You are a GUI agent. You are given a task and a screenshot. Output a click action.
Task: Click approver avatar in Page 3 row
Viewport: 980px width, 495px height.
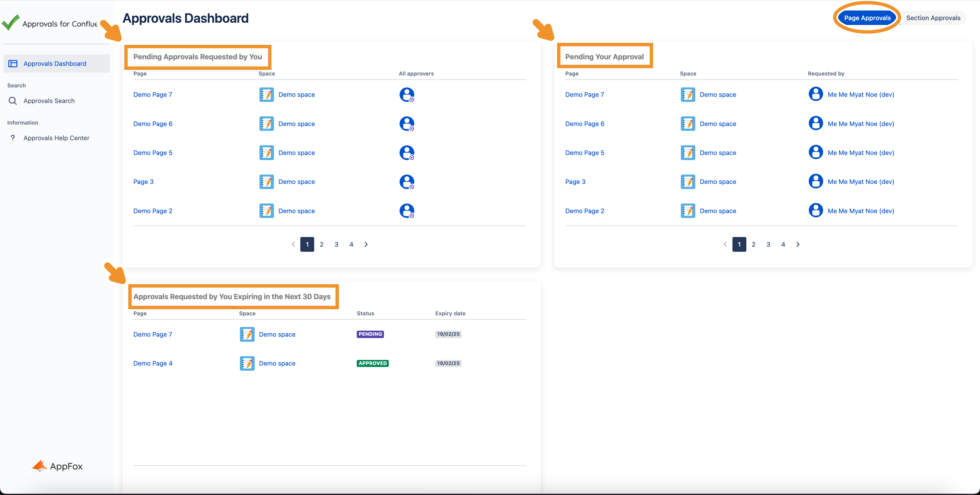pyautogui.click(x=407, y=182)
